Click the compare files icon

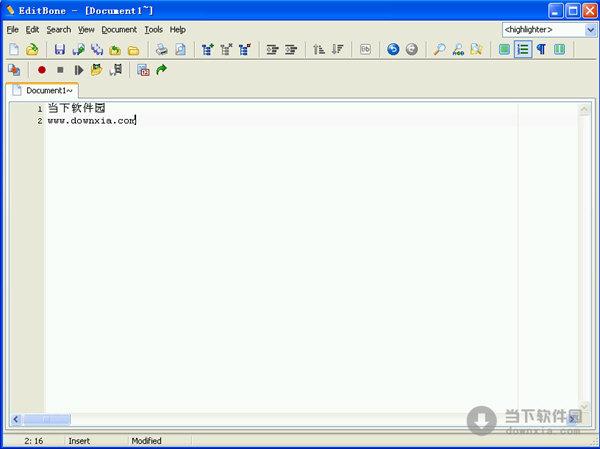click(x=14, y=70)
